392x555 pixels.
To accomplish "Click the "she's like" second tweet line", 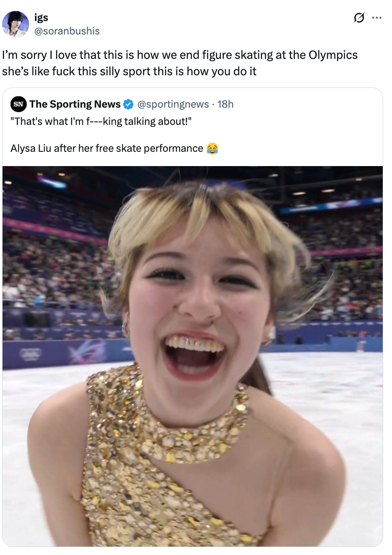I will (129, 71).
